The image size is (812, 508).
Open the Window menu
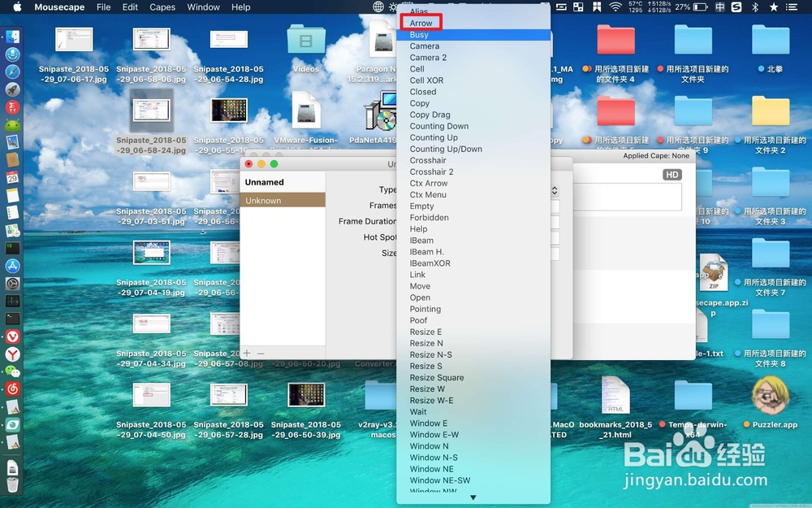tap(204, 7)
